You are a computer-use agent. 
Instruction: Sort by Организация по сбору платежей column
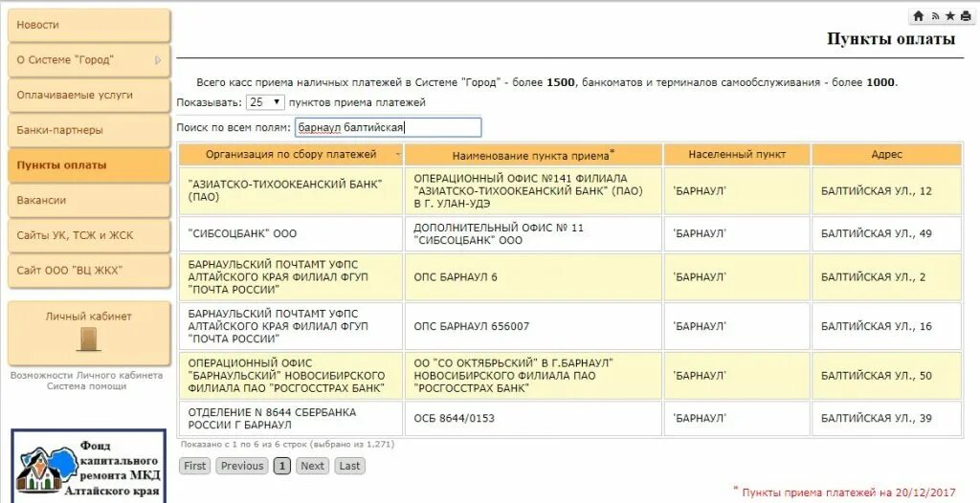(291, 154)
